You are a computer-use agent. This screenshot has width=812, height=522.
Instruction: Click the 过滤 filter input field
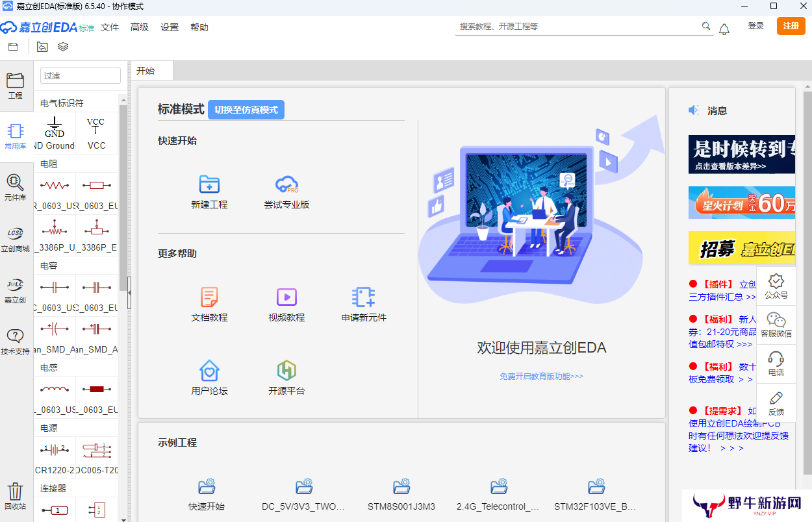click(x=81, y=76)
